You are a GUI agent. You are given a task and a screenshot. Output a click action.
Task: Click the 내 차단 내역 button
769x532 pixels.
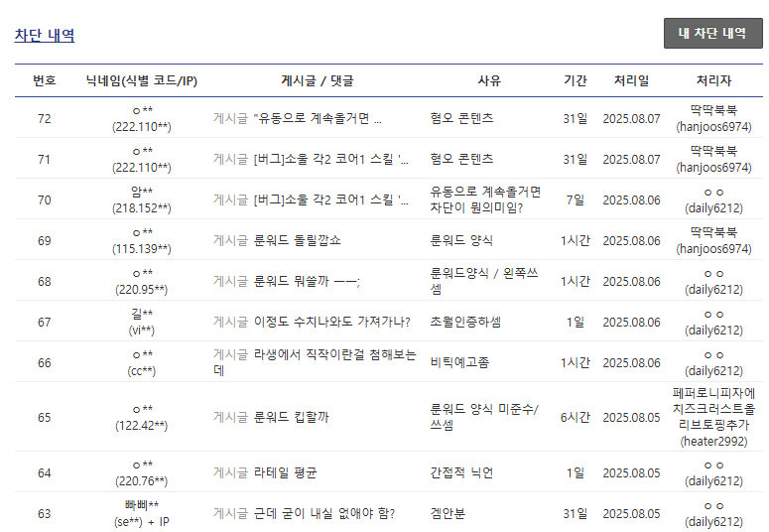[712, 34]
